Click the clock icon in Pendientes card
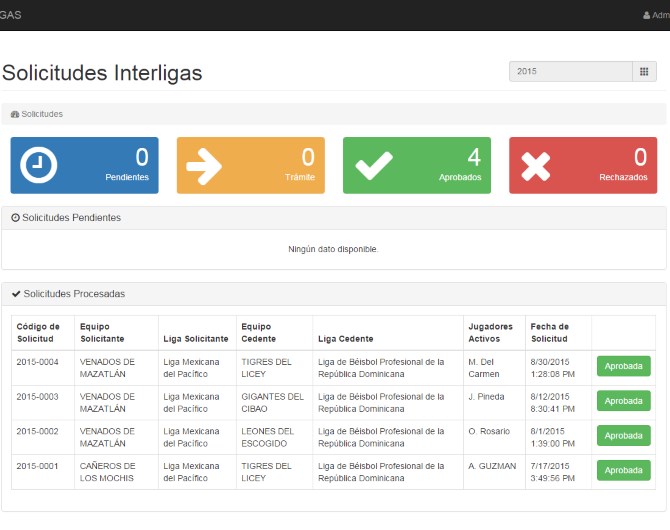This screenshot has height=530, width=670. pos(38,165)
